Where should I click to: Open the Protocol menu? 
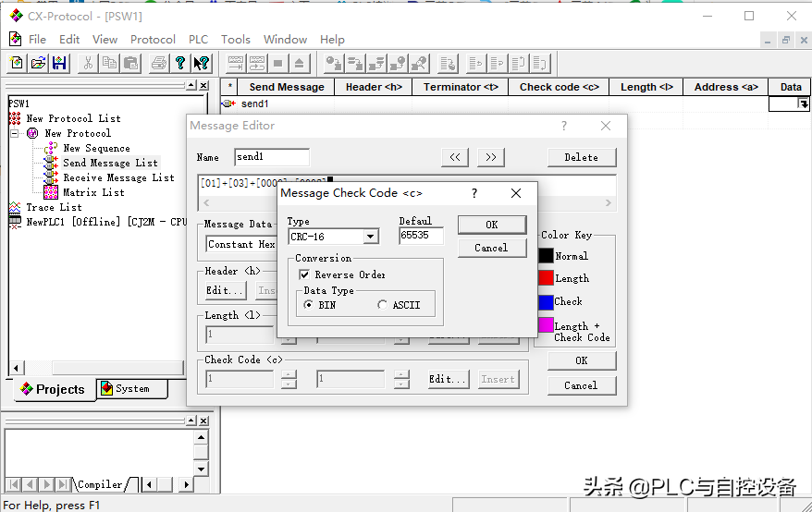pos(153,40)
